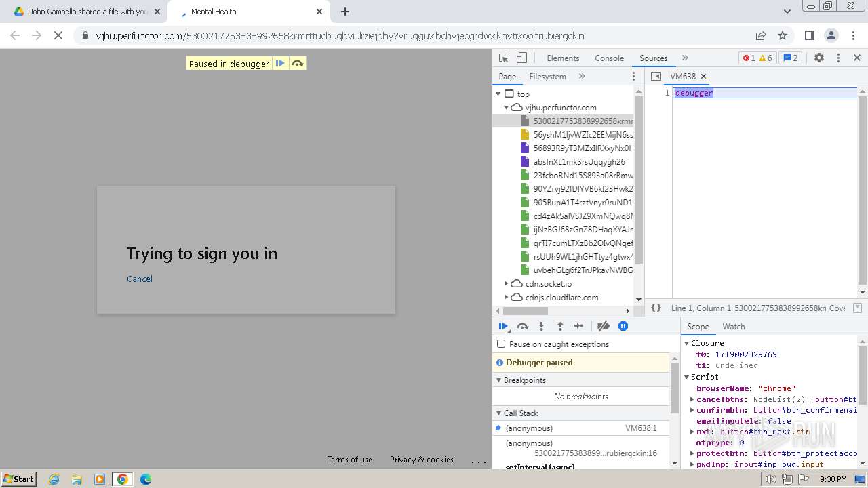Toggle browser side panel icon
The width and height of the screenshot is (868, 488).
coord(809,35)
